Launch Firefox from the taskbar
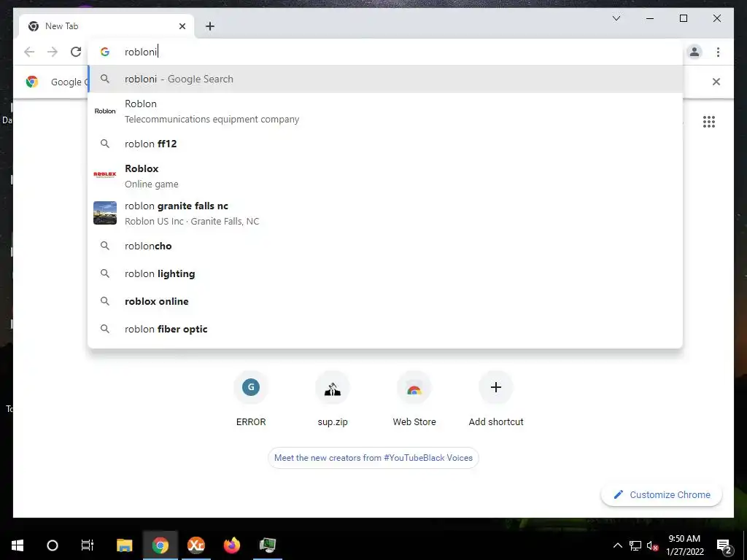 pyautogui.click(x=232, y=545)
